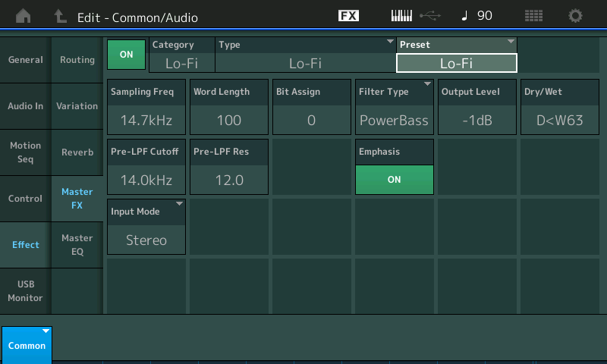Disable the Emphasis ON toggle
The width and height of the screenshot is (607, 364).
pyautogui.click(x=394, y=180)
